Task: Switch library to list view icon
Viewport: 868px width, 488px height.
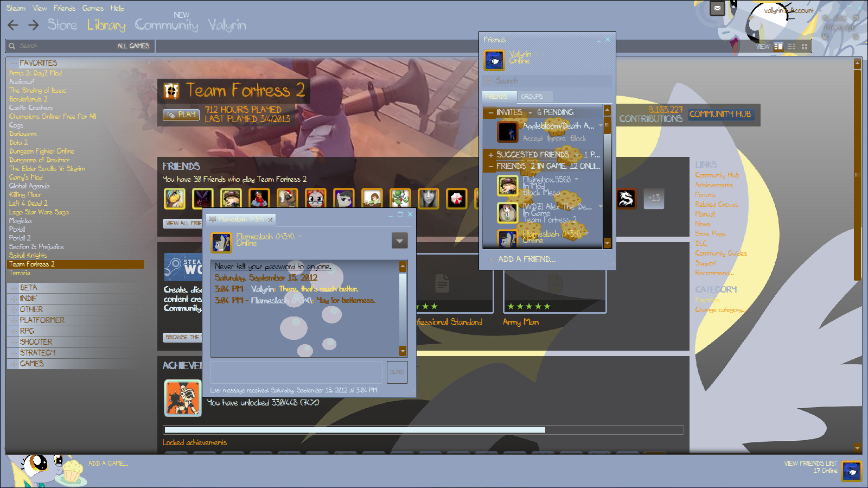Action: 792,47
